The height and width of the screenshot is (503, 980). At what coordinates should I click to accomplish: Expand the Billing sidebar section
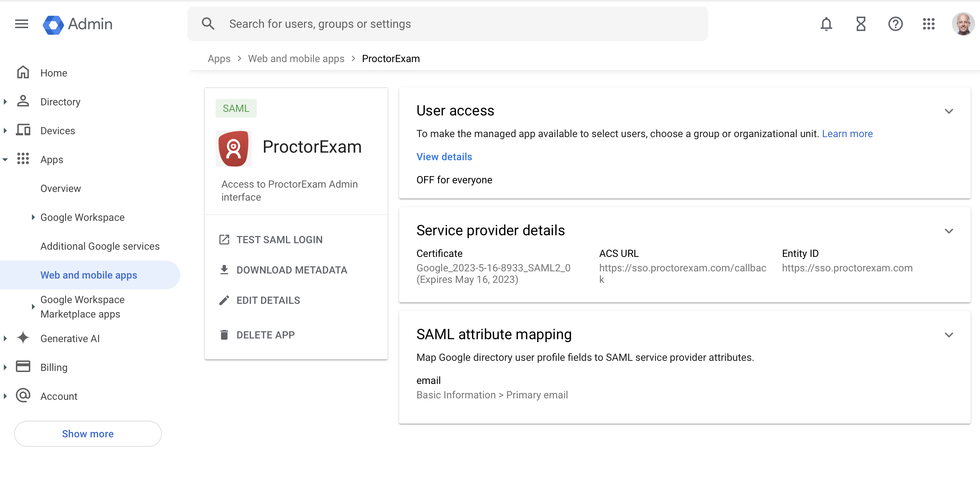tap(5, 367)
